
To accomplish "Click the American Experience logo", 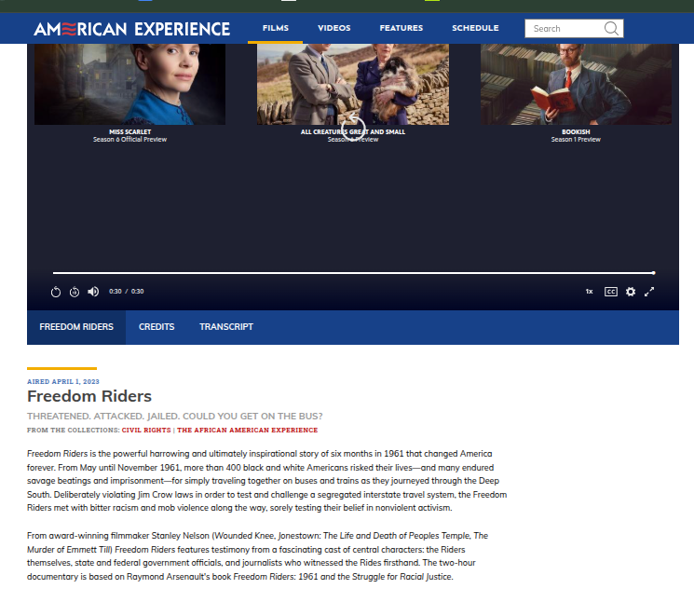I will [x=131, y=29].
